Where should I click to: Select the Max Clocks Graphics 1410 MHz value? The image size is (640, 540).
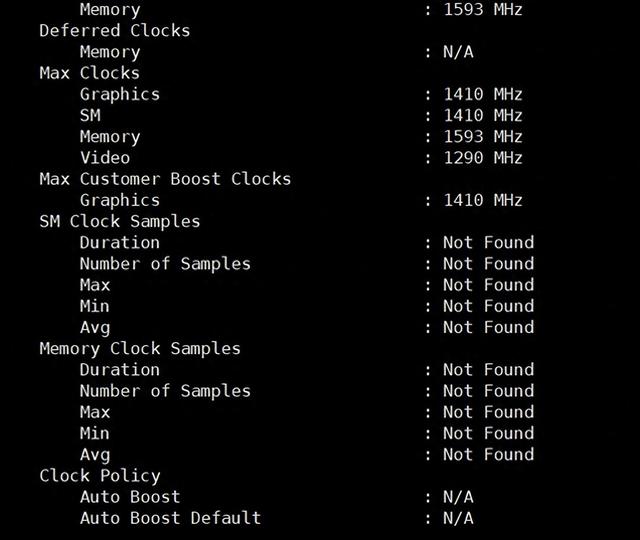point(483,94)
